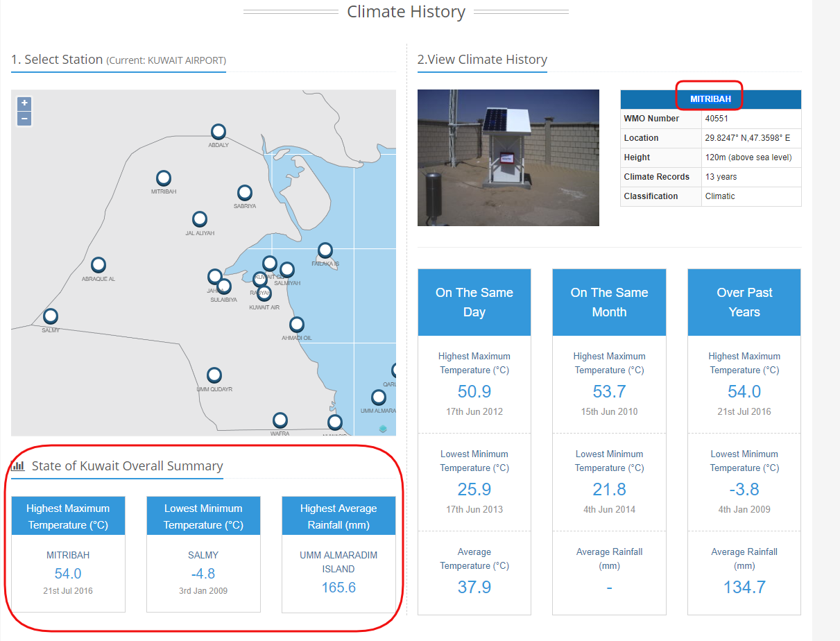The image size is (840, 641).
Task: Click the MITRIBAH station table header
Action: click(710, 99)
